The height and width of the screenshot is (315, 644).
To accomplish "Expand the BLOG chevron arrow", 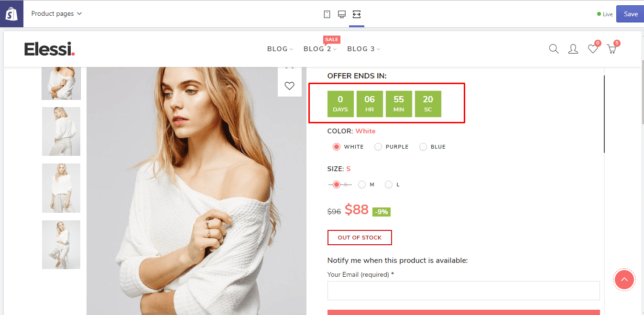I will pyautogui.click(x=291, y=49).
